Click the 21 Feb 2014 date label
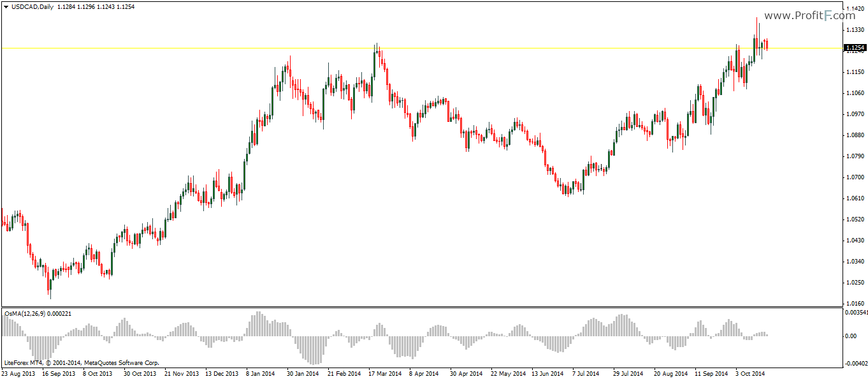Viewport: 868px width, 379px height. [x=344, y=374]
